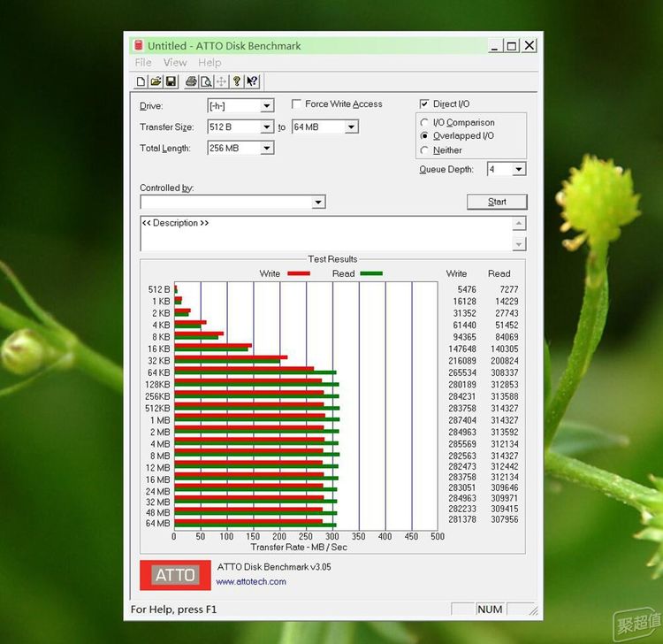Click the About question mark icon
The width and height of the screenshot is (663, 644).
click(x=237, y=81)
